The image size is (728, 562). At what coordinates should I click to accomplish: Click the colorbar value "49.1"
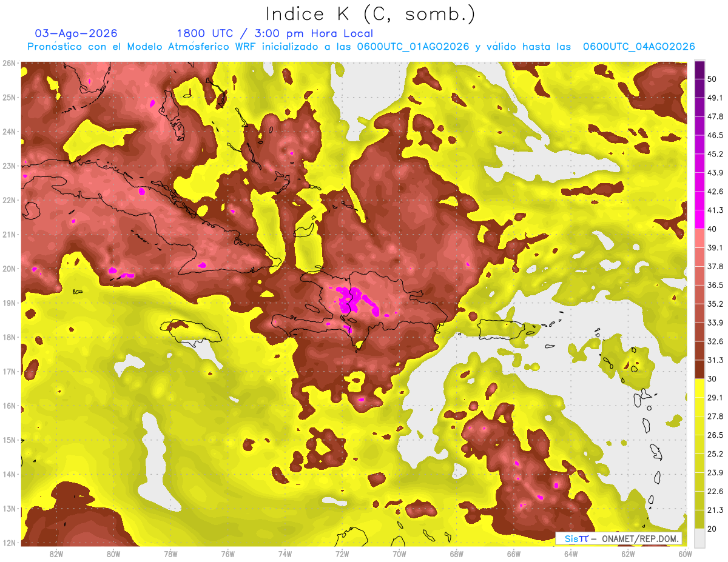pos(715,98)
